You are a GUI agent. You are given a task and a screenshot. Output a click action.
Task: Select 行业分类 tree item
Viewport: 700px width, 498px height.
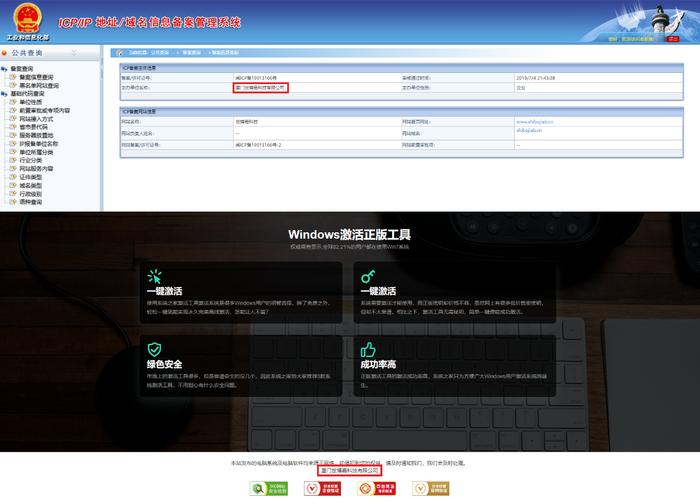(30, 160)
